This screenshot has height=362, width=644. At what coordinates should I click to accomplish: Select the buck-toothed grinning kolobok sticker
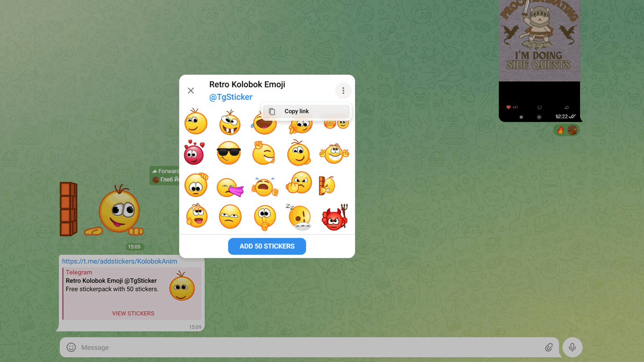230,122
